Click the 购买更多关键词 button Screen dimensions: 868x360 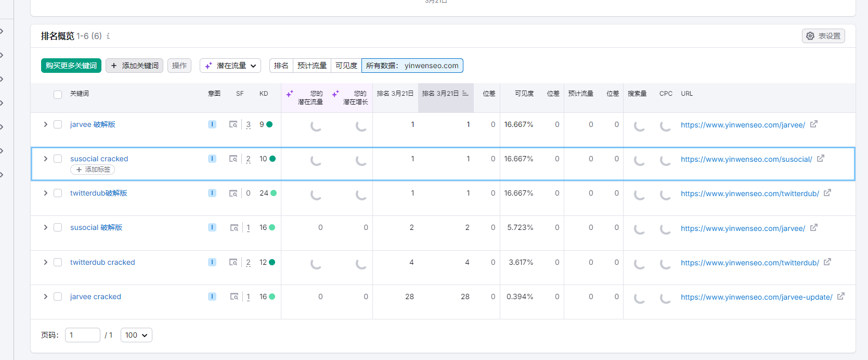tap(71, 66)
